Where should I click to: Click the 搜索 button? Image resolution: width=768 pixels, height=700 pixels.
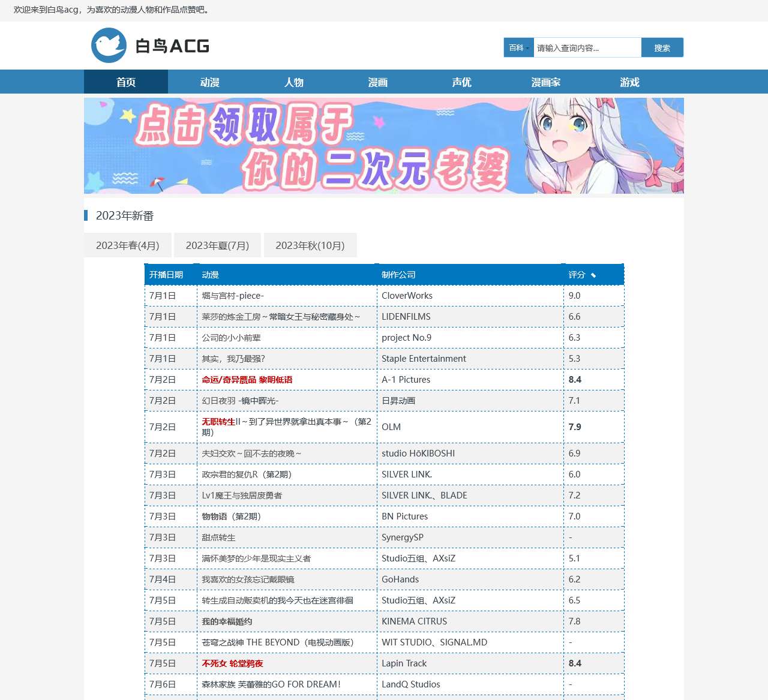662,48
